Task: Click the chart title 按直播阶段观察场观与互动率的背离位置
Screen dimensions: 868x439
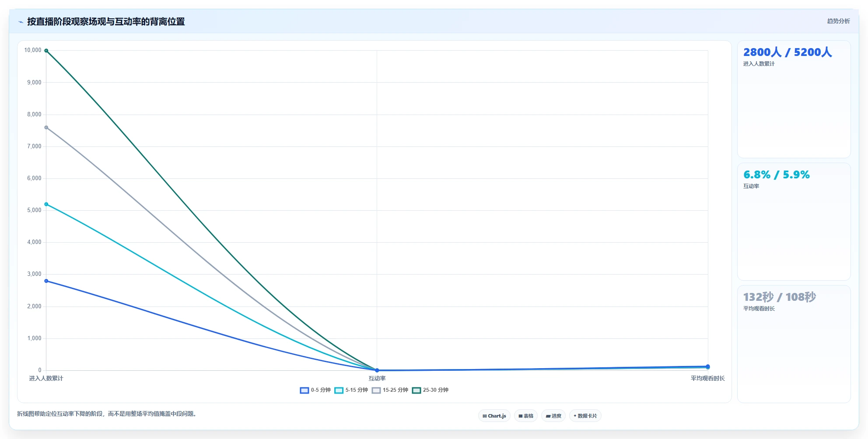Action: 106,22
